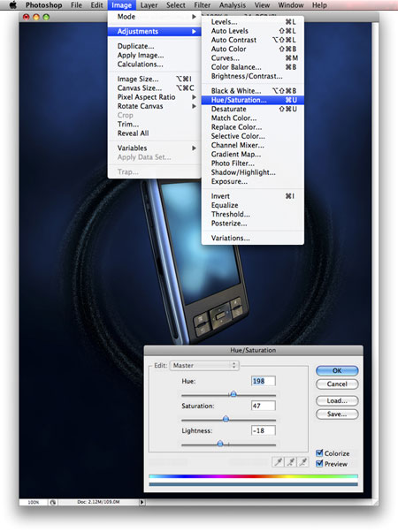
Task: Open the status bar info arrow
Action: click(x=142, y=502)
